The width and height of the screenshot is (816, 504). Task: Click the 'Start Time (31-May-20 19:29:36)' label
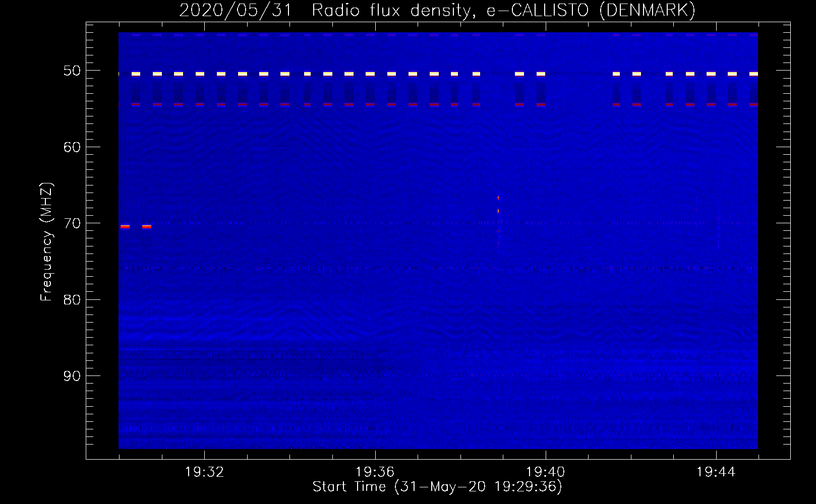437,487
